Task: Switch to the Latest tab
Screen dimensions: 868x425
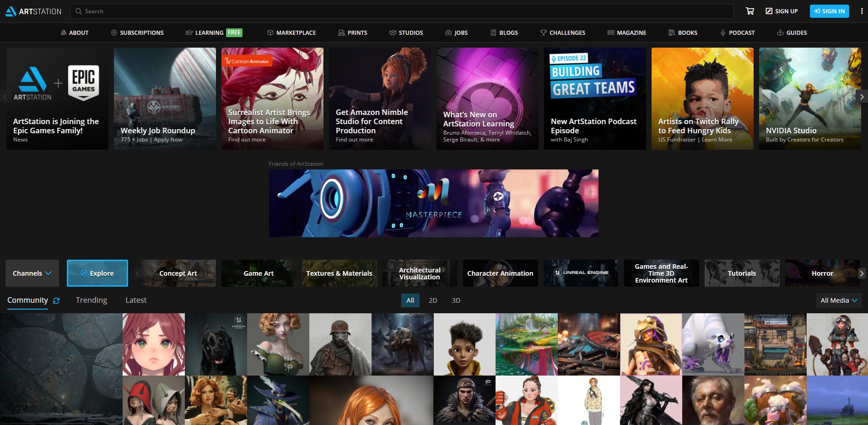Action: point(136,300)
